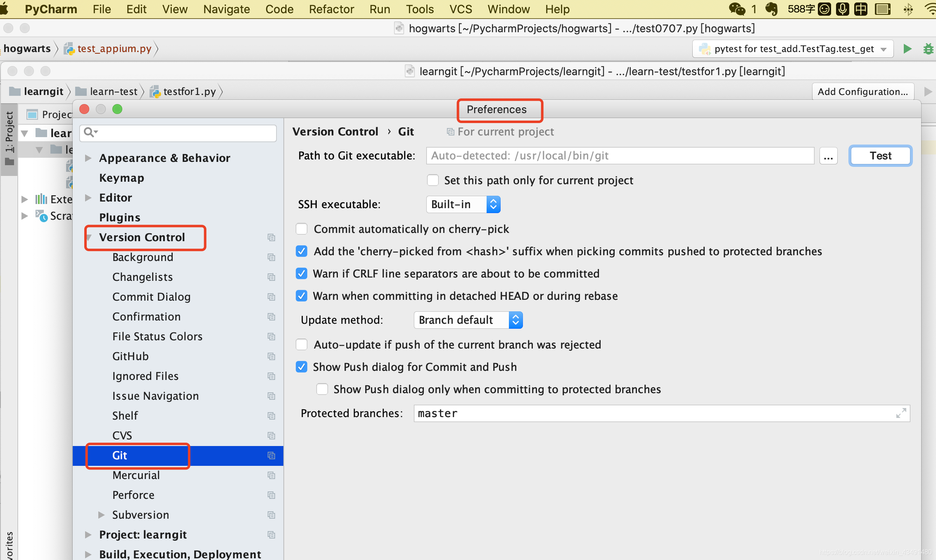Click project-level icon beside Version Control
Screen dimensions: 936x560
[x=271, y=237]
